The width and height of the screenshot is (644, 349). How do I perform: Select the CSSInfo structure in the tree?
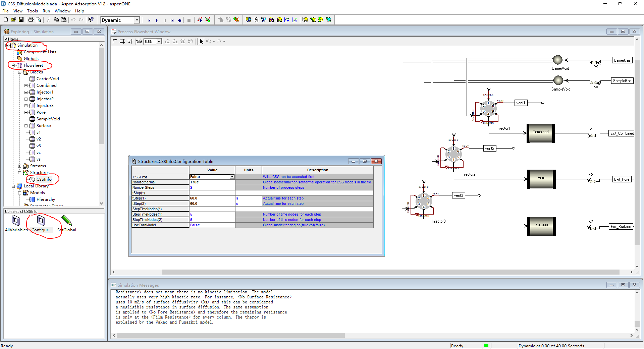pyautogui.click(x=44, y=179)
